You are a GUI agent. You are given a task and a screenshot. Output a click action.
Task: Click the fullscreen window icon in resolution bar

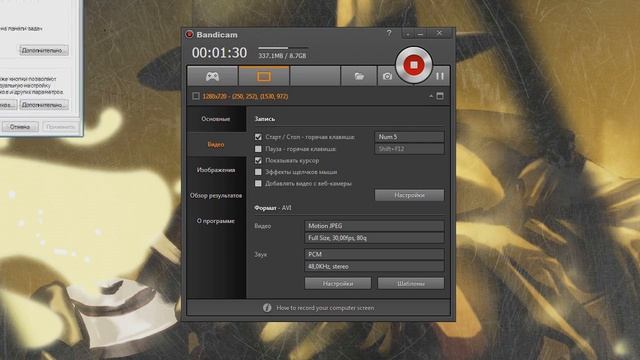[440, 96]
